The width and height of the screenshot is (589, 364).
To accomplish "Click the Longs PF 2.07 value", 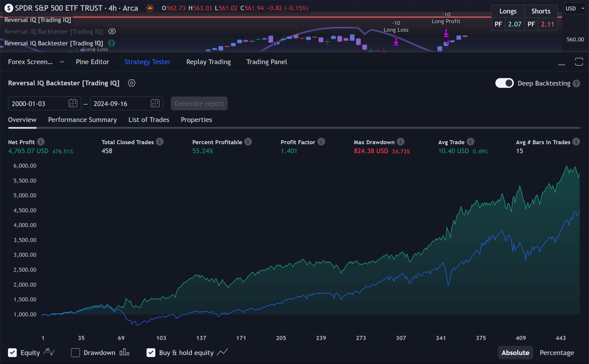I will (515, 24).
